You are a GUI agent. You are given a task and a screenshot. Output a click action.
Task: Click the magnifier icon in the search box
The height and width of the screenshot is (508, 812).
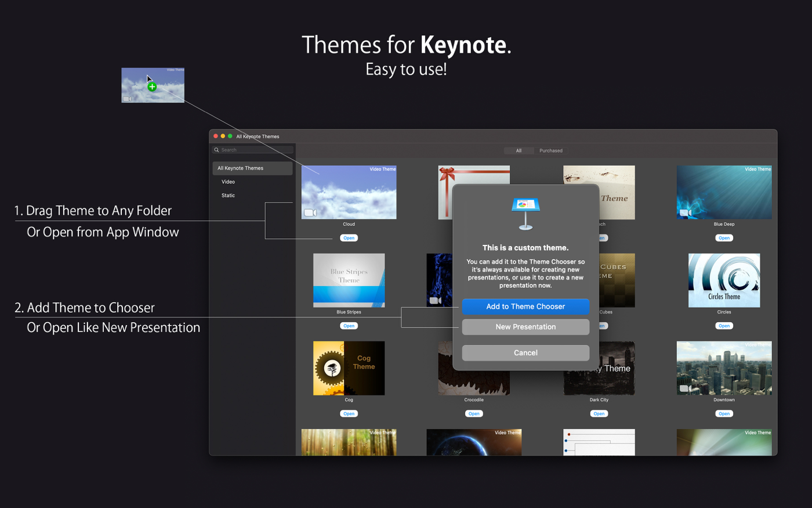(217, 150)
